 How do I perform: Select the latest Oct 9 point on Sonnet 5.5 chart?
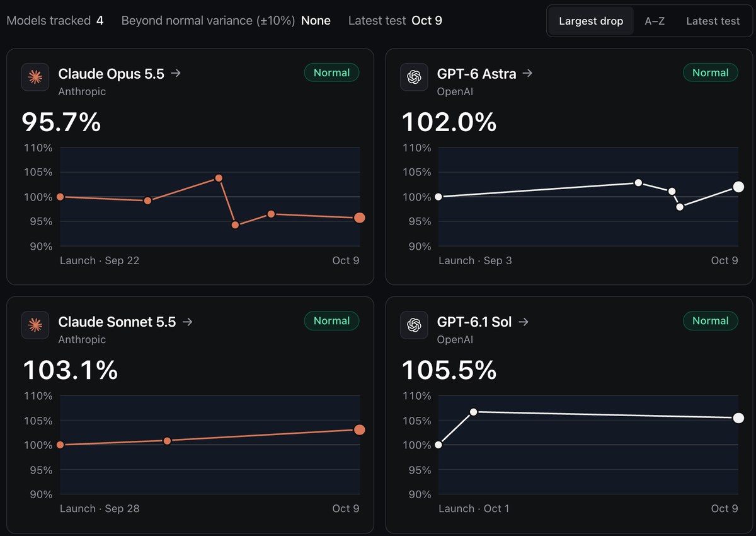click(359, 429)
